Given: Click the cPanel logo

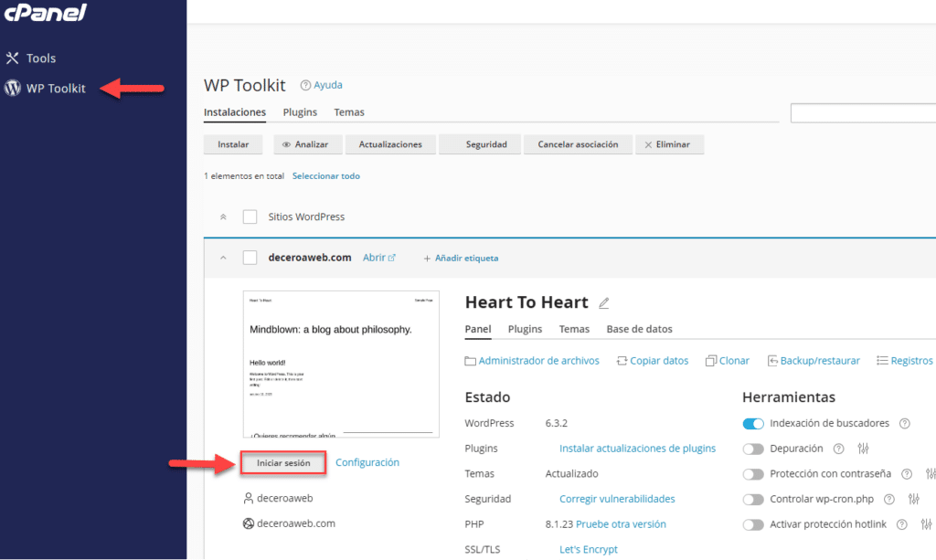Looking at the screenshot, I should coord(46,12).
